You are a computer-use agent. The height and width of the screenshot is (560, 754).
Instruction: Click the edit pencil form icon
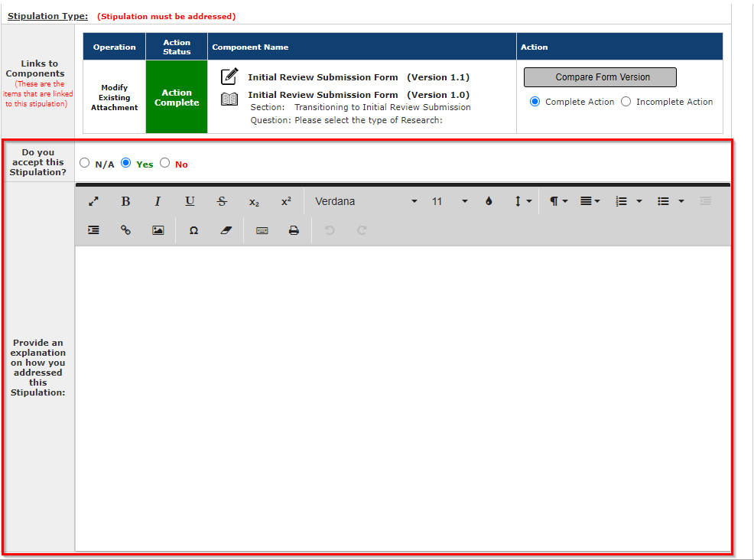coord(229,76)
